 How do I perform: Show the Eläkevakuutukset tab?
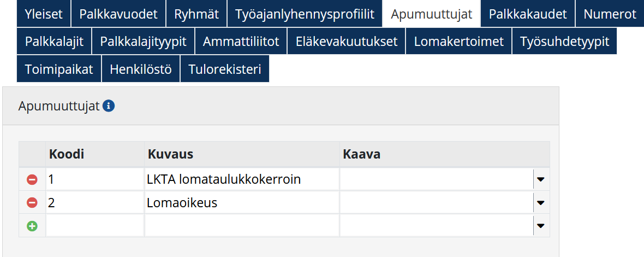[x=347, y=41]
